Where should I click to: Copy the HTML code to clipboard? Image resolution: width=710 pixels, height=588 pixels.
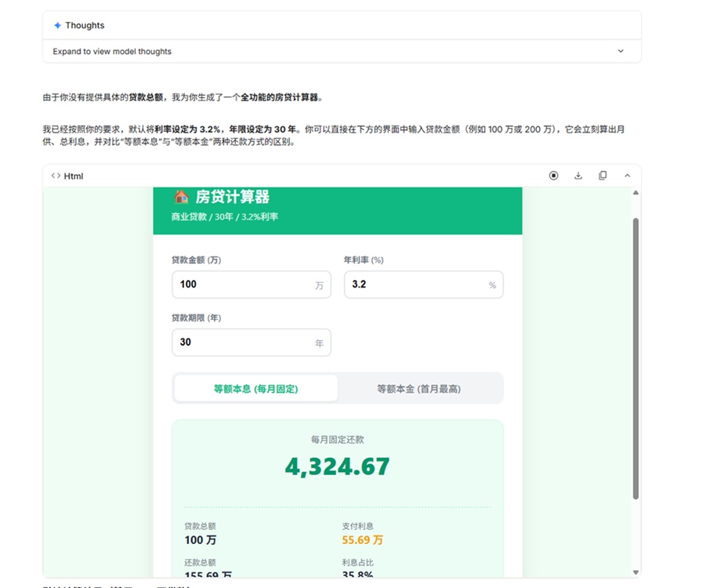click(603, 176)
